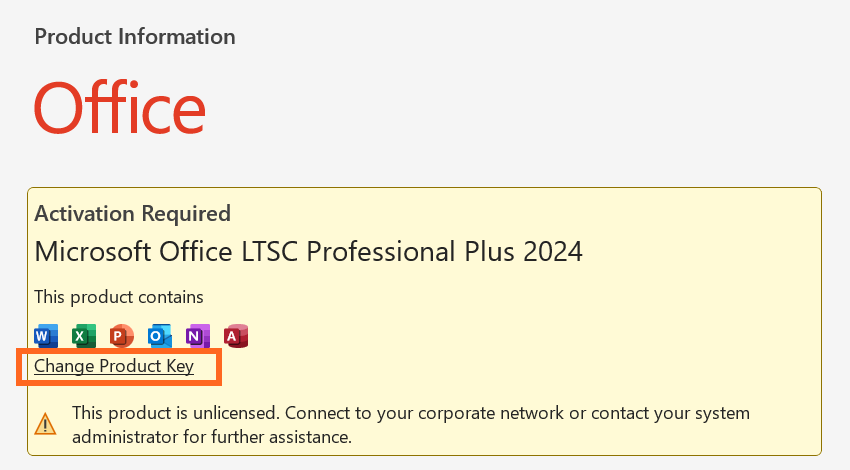Click the "This product contains" label

click(x=119, y=297)
